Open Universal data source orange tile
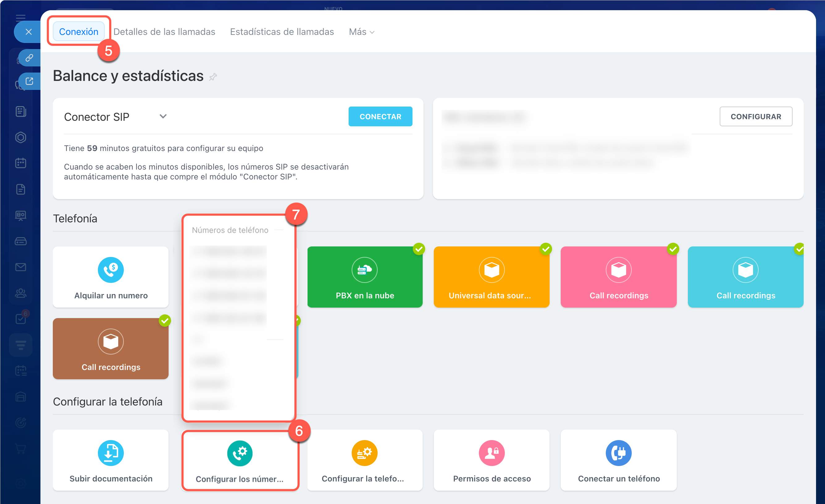The height and width of the screenshot is (504, 825). pos(491,277)
